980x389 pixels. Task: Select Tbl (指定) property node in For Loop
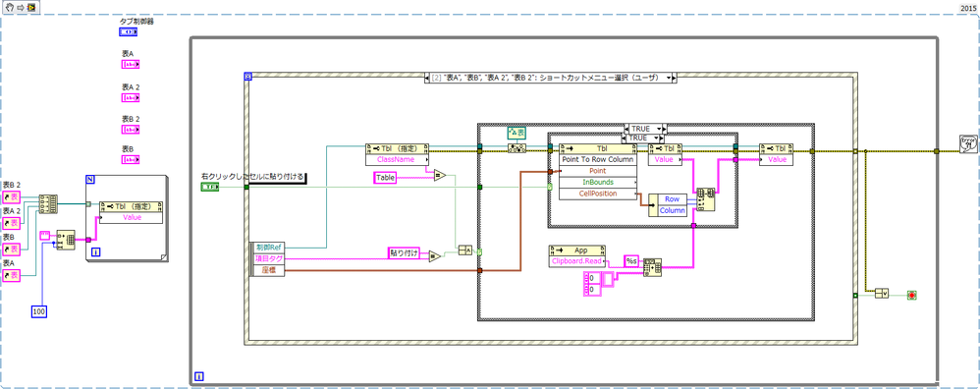click(131, 206)
